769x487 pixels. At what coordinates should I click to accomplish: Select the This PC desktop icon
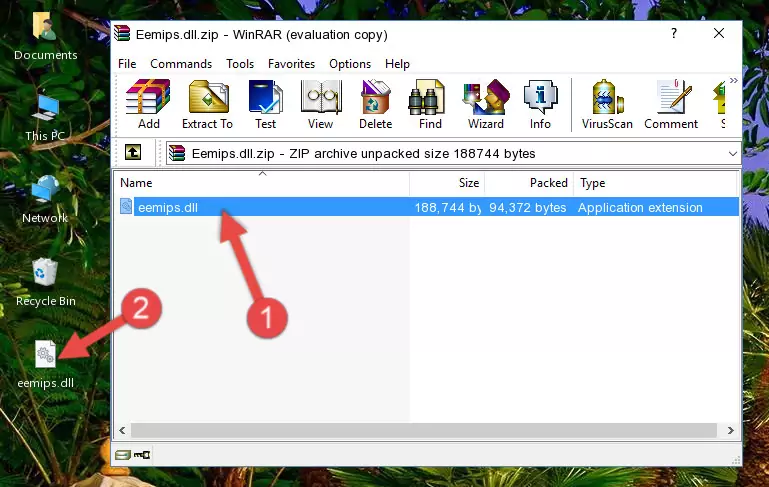(45, 118)
